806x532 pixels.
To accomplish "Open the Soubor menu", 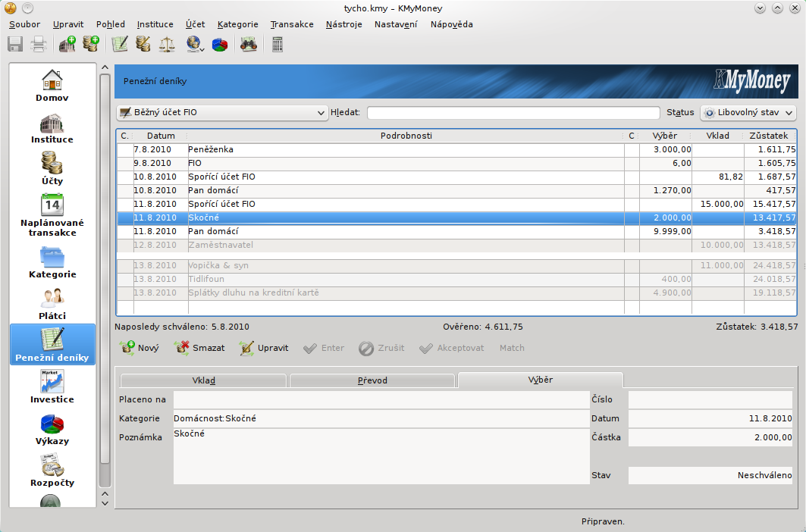I will pyautogui.click(x=25, y=24).
